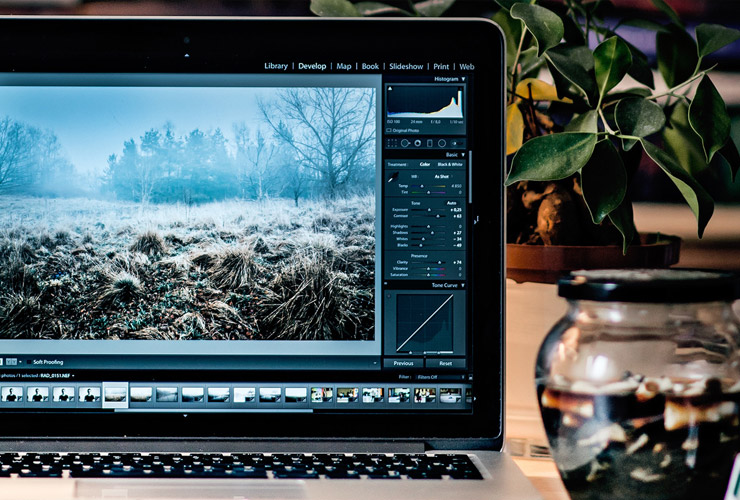Click the Blacks value -49
Image resolution: width=740 pixels, height=500 pixels.
[x=456, y=245]
